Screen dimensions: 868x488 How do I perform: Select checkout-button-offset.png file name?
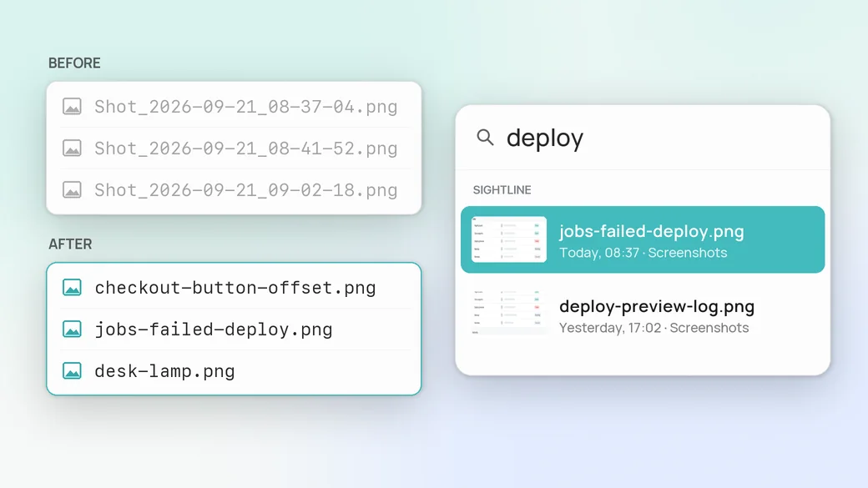[235, 289]
